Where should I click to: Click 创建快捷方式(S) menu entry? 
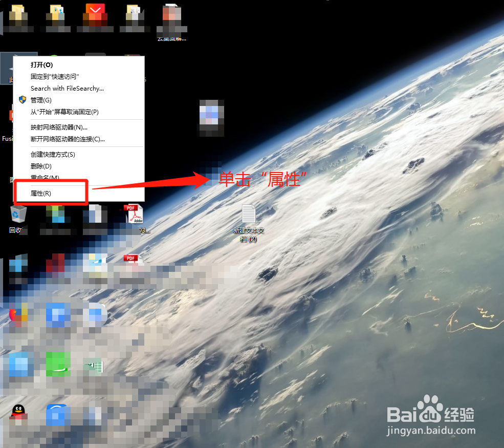click(79, 155)
